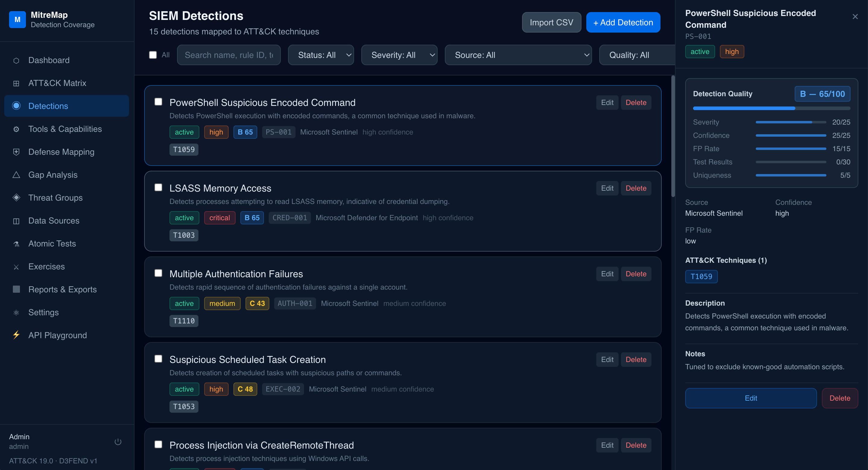Viewport: 868px width, 470px height.
Task: Edit the Multiple Authentication Failures detection
Action: point(607,274)
